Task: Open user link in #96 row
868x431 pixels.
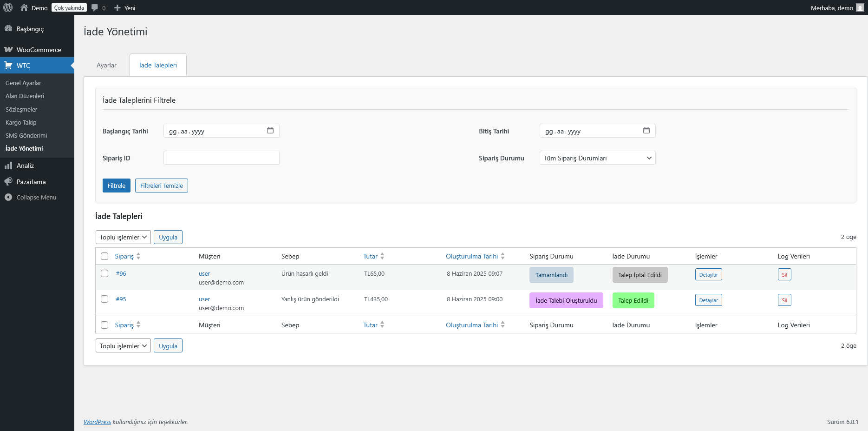Action: click(204, 273)
